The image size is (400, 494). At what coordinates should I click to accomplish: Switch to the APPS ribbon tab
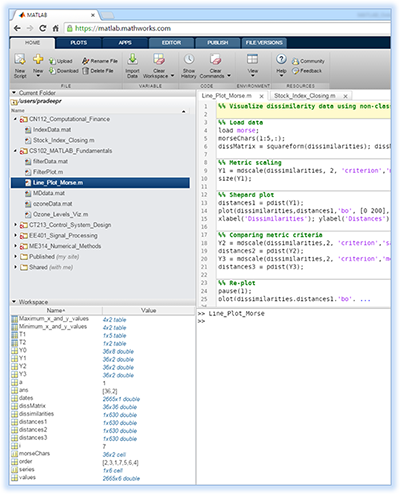pyautogui.click(x=125, y=43)
